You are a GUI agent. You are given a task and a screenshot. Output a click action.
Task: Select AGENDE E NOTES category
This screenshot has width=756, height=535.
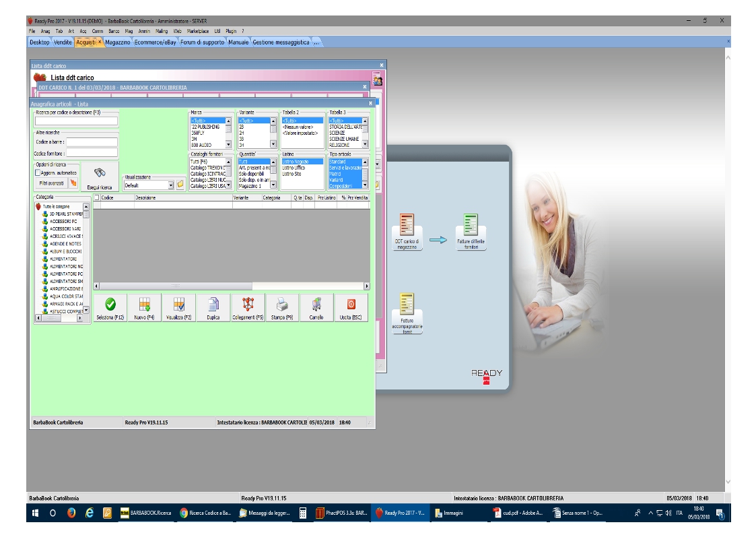point(65,244)
